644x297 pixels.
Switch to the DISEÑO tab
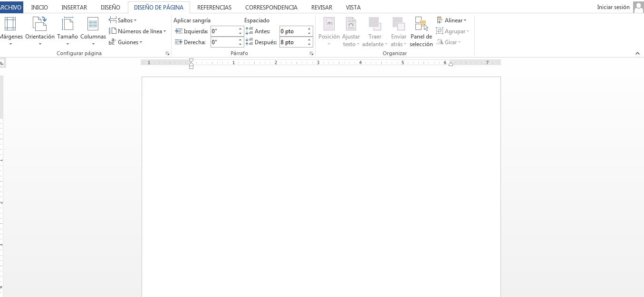110,7
